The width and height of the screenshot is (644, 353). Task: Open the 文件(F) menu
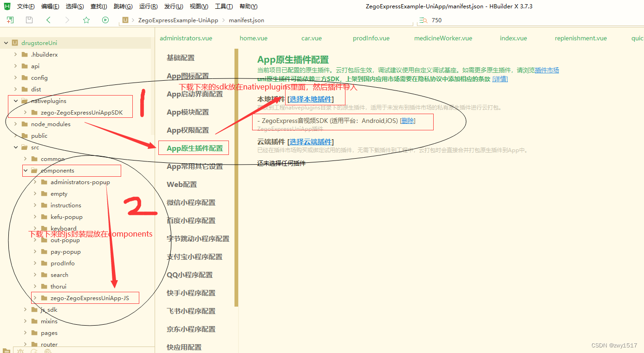click(x=26, y=6)
